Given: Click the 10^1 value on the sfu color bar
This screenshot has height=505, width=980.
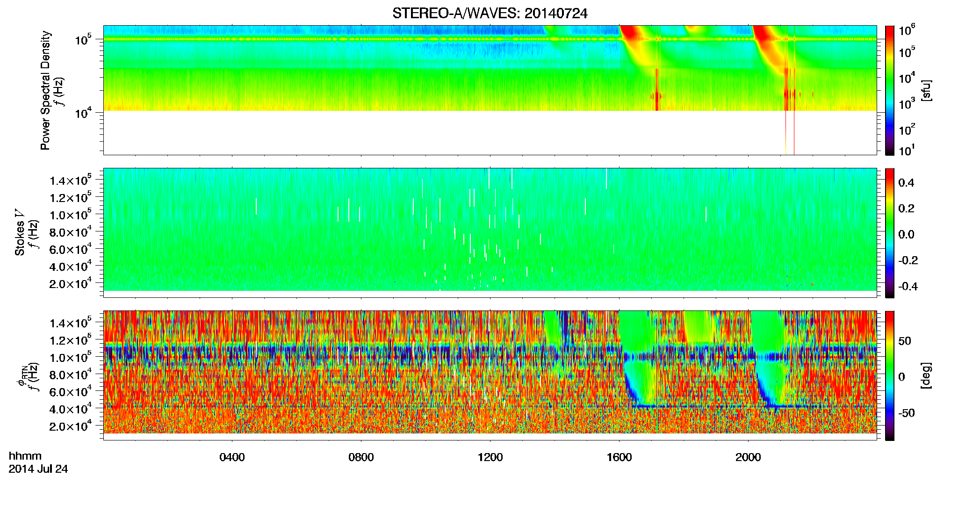Looking at the screenshot, I should (907, 150).
